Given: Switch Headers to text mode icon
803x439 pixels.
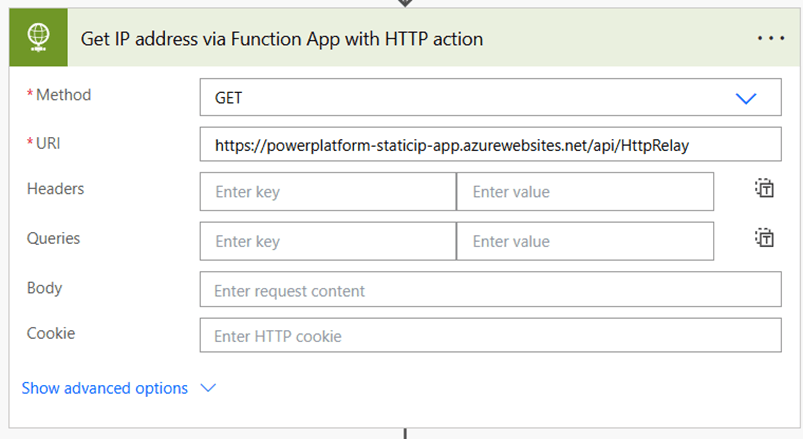Looking at the screenshot, I should click(764, 189).
